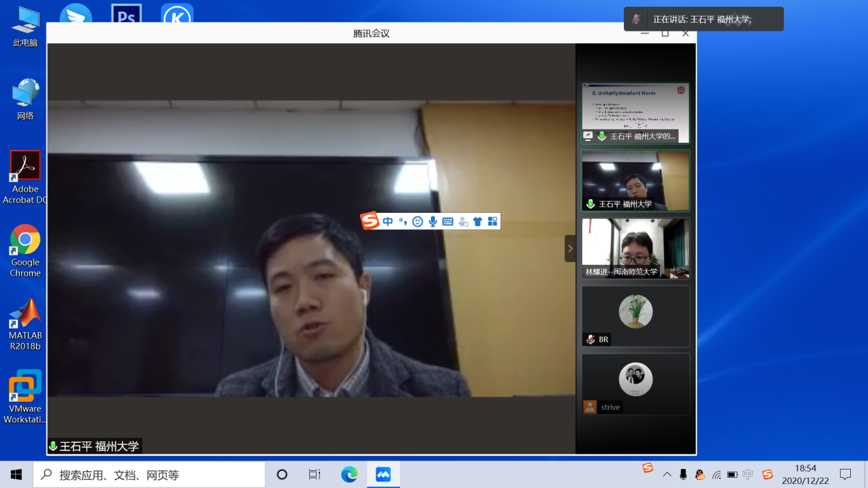Click the taskbar search box

click(x=149, y=474)
